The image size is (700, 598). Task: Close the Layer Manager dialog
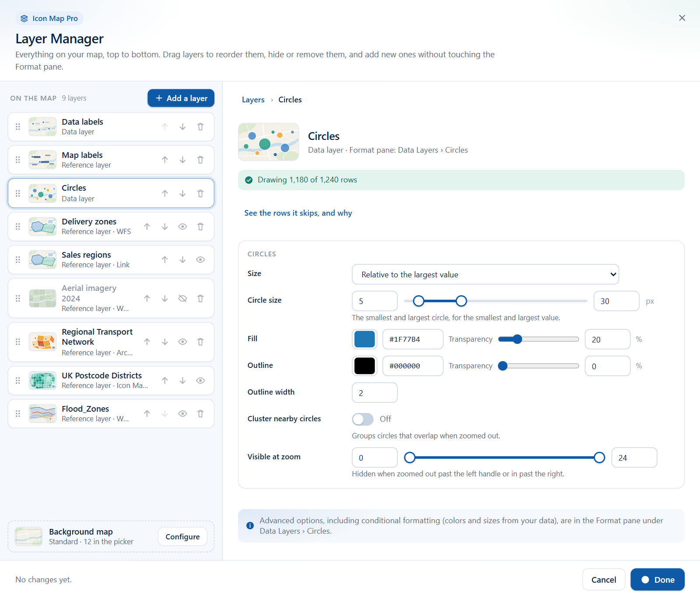[682, 18]
